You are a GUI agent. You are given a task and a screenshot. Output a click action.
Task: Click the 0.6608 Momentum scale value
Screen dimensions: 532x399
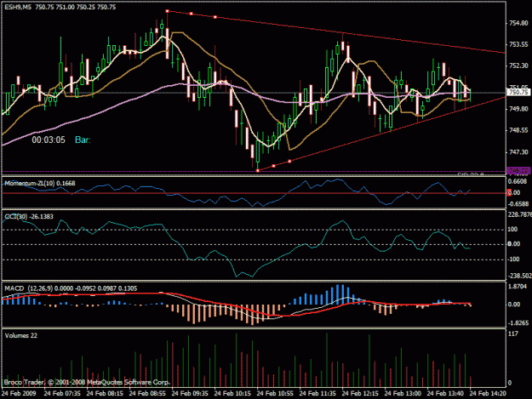click(518, 182)
